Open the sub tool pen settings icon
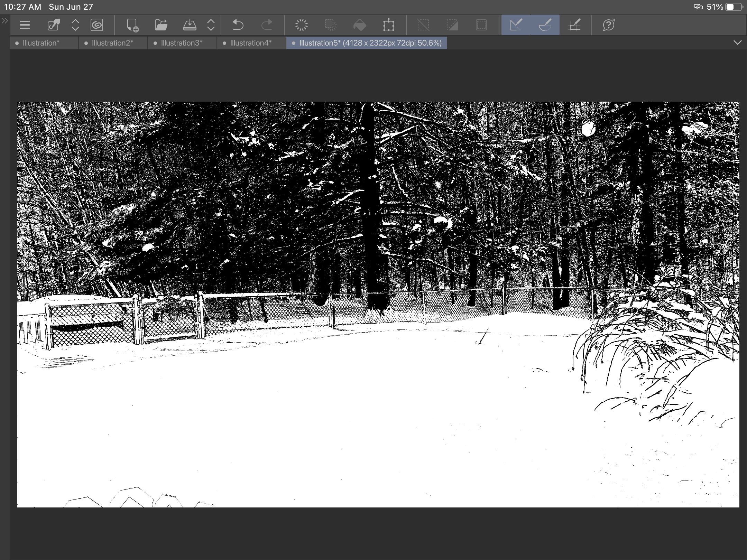Image resolution: width=747 pixels, height=560 pixels. tap(54, 25)
